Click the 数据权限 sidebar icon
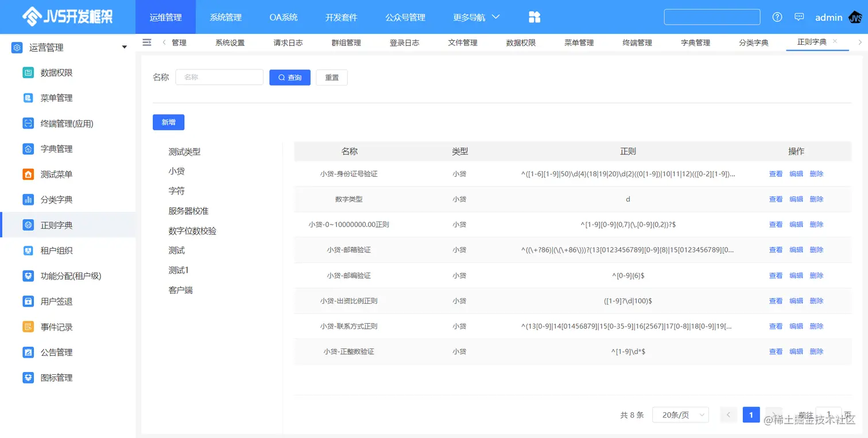This screenshot has width=868, height=438. tap(28, 73)
